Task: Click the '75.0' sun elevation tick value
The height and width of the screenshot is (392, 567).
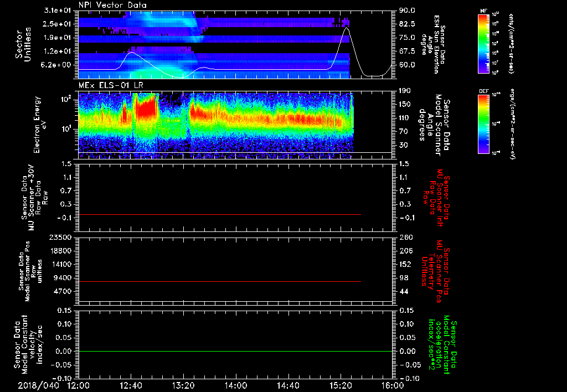Action: click(x=407, y=38)
